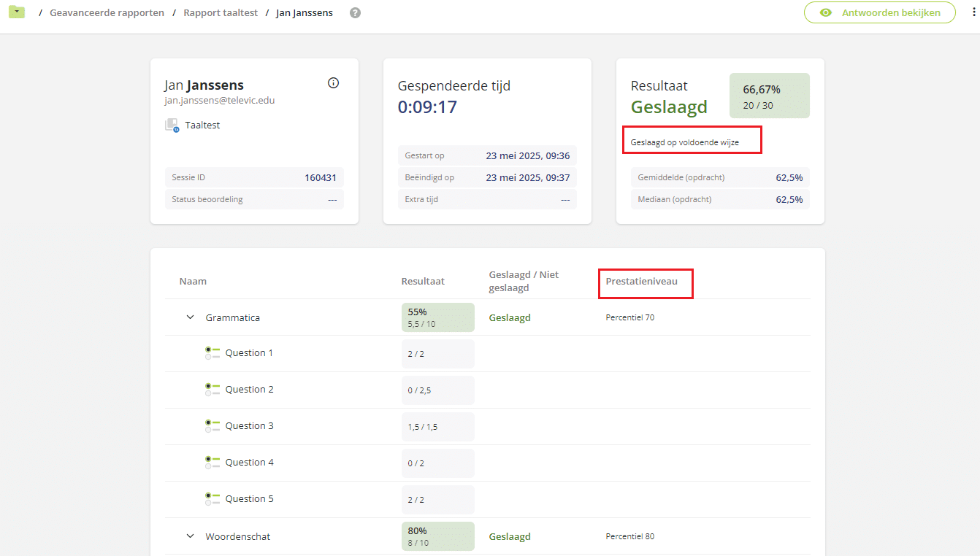Viewport: 980px width, 556px height.
Task: Click the Gemiddelde (opdracht) 62,5% row
Action: tap(720, 177)
